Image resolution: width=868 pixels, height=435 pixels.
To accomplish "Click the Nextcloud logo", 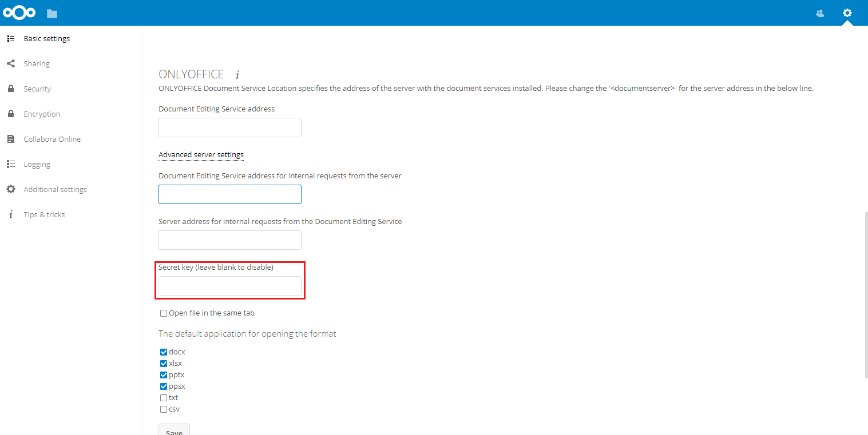I will [x=19, y=13].
